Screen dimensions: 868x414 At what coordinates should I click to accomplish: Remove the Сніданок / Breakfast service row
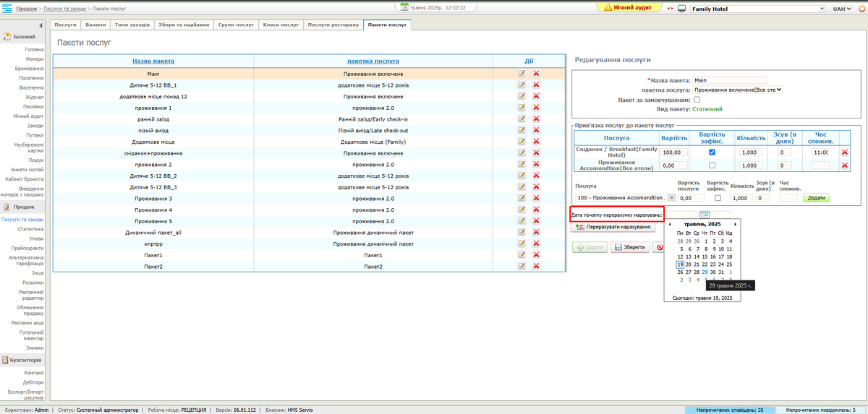pos(844,152)
